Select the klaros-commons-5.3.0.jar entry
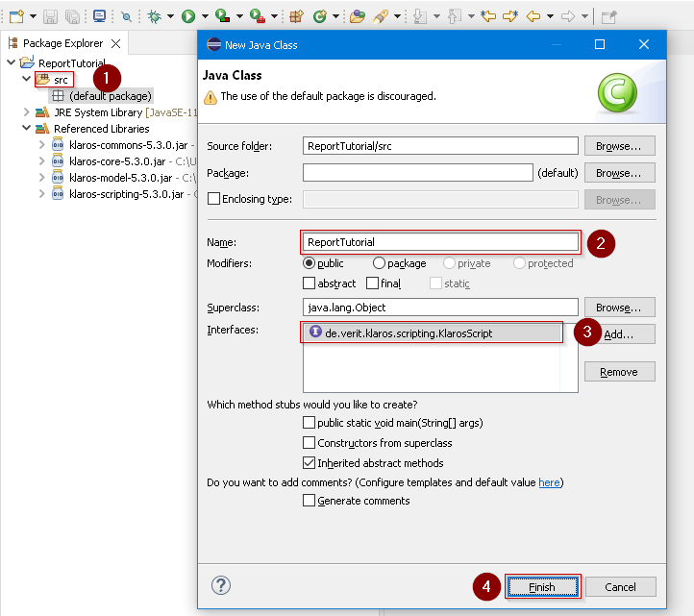This screenshot has width=694, height=616. [129, 145]
